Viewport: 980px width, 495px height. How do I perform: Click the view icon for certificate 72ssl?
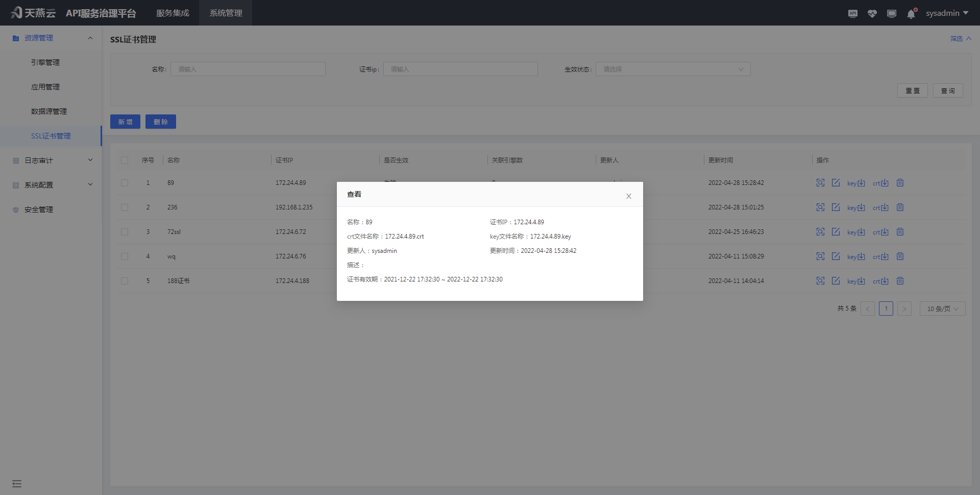click(x=820, y=231)
